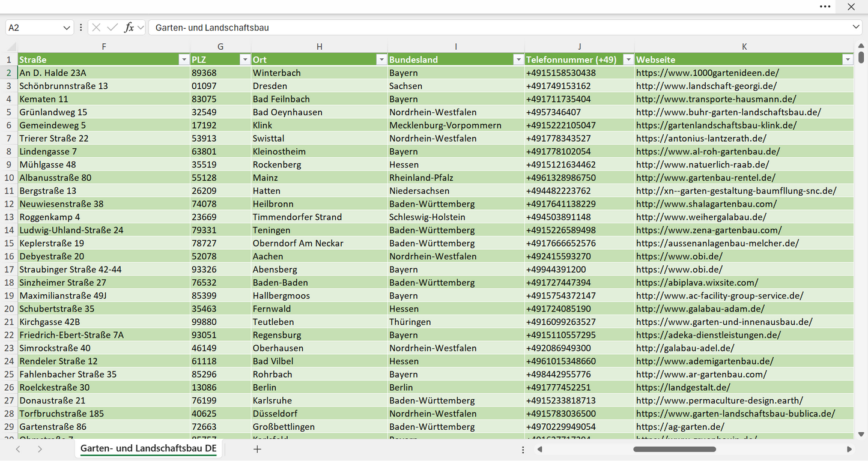Click the select-all corner triangle

tap(11, 47)
